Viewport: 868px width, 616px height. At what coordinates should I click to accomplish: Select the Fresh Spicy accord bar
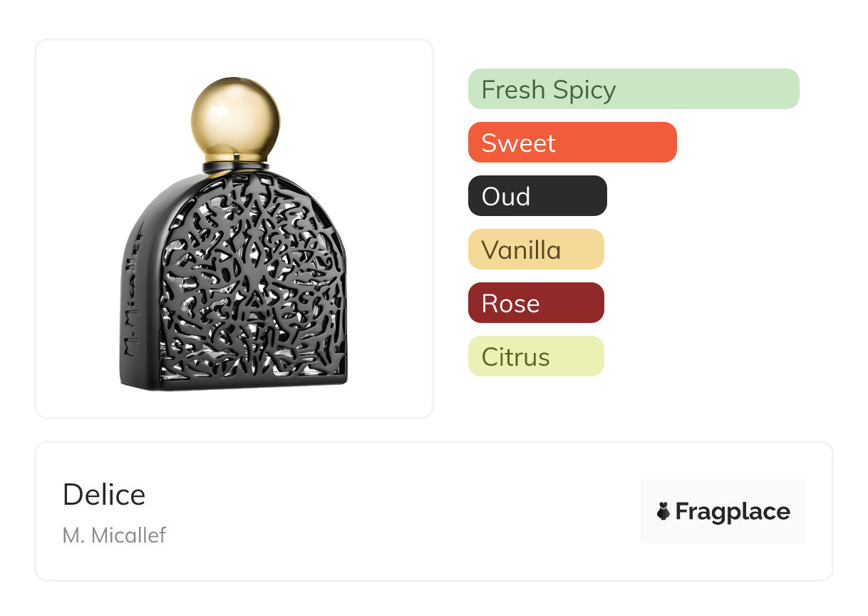[x=633, y=89]
